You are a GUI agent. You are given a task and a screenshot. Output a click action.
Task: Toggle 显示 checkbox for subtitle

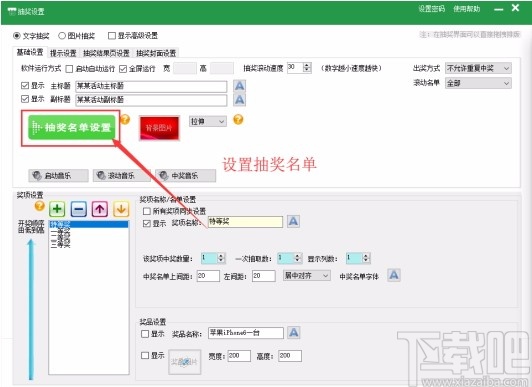click(x=25, y=99)
